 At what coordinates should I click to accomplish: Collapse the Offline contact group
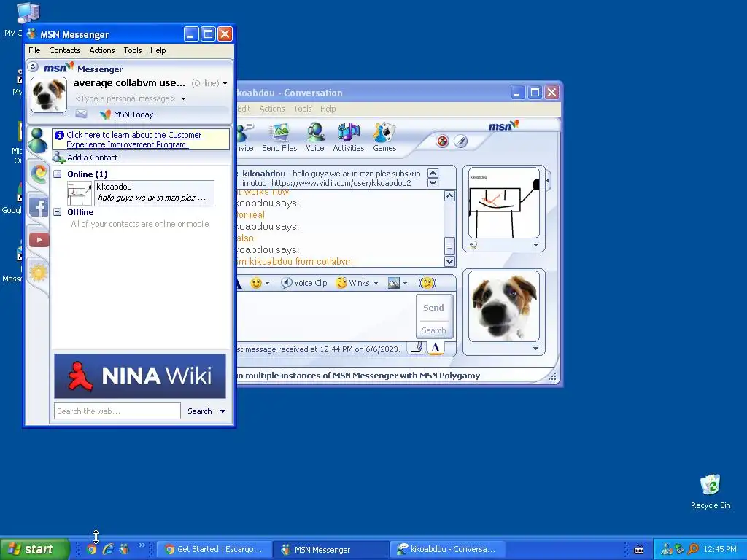point(57,212)
